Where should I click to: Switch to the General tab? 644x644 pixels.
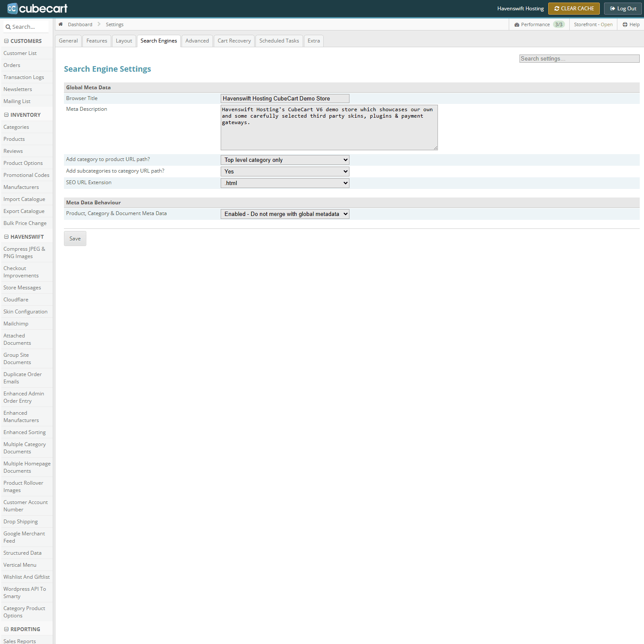pyautogui.click(x=68, y=41)
